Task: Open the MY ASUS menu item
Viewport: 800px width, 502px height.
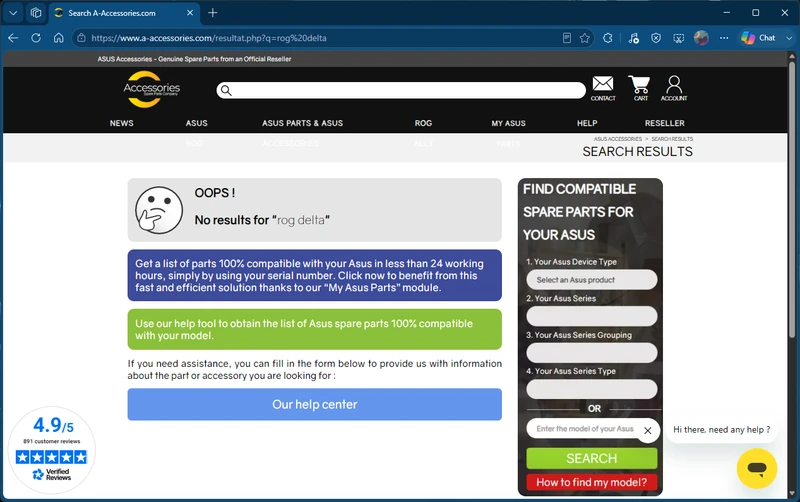Action: tap(508, 123)
